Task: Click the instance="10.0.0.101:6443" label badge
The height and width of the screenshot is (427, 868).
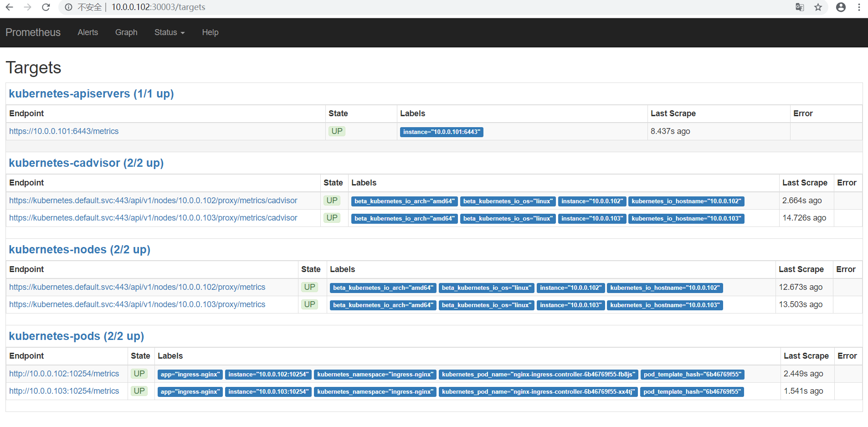Action: pyautogui.click(x=442, y=132)
